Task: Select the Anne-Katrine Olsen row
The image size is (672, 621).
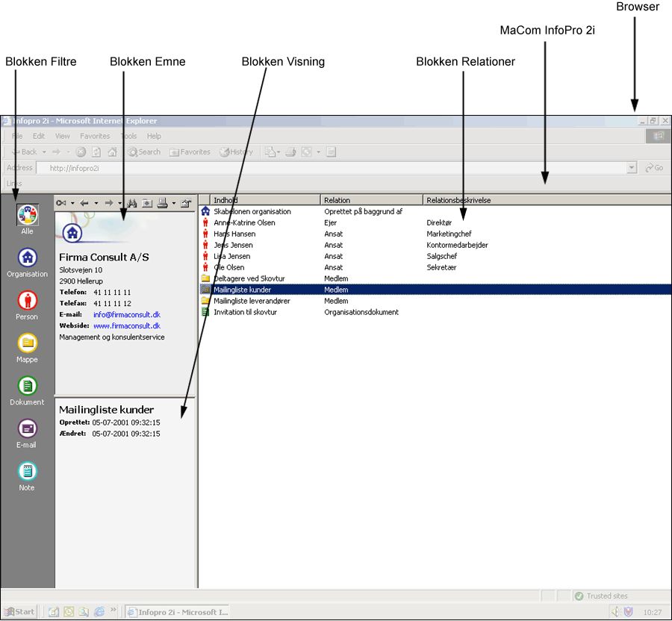Action: [x=435, y=222]
